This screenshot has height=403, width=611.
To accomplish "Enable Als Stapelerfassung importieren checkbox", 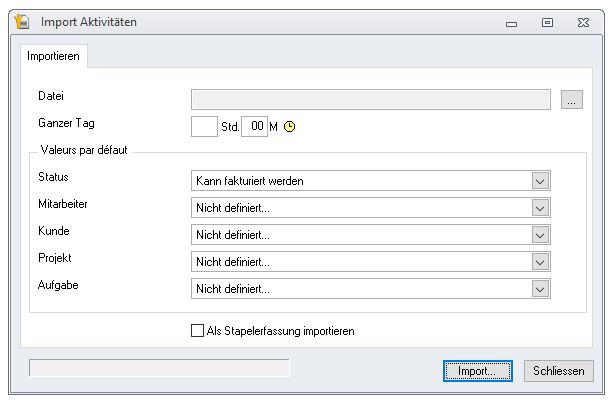I will tap(198, 331).
